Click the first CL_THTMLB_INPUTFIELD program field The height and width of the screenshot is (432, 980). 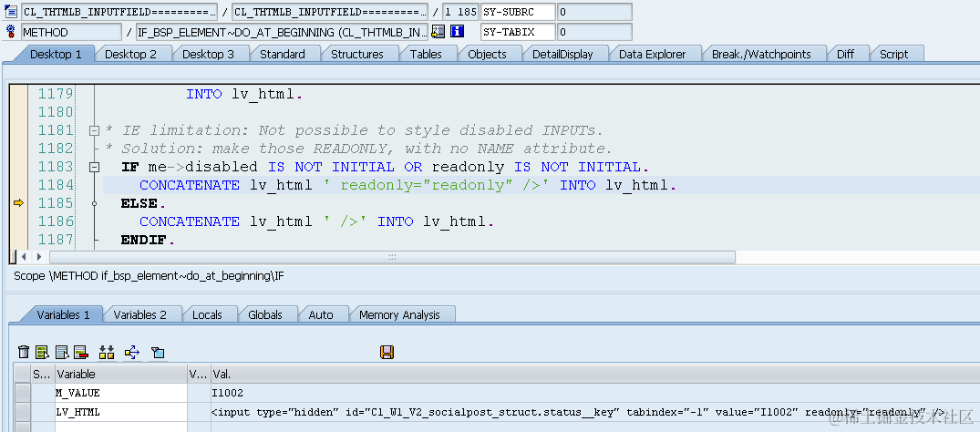pos(119,11)
